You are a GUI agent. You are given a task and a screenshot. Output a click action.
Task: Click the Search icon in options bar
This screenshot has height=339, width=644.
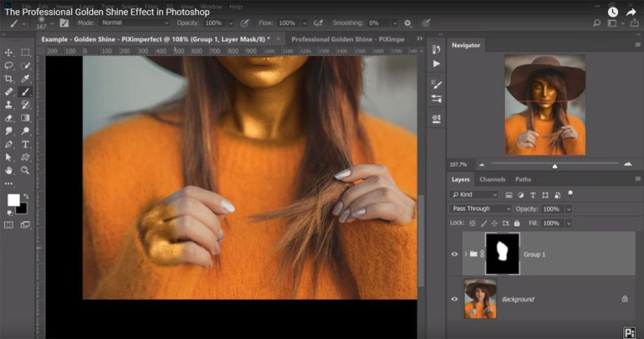click(597, 24)
